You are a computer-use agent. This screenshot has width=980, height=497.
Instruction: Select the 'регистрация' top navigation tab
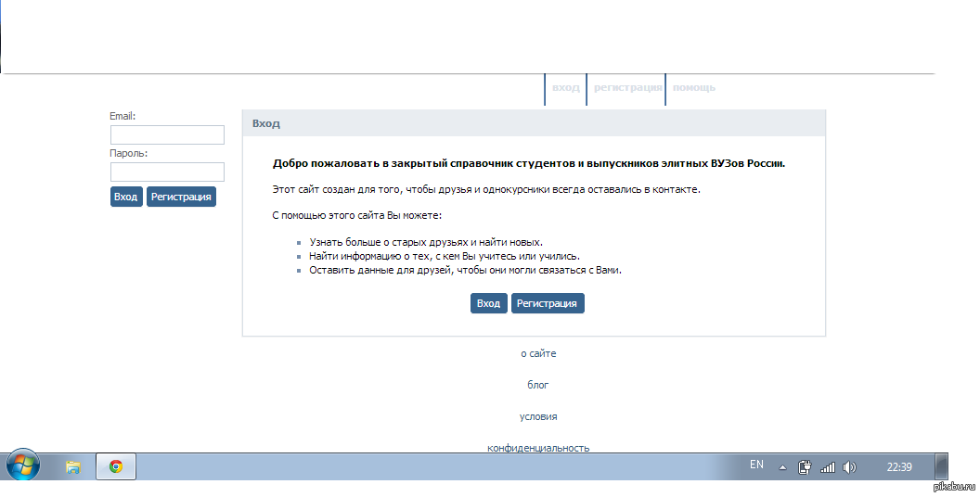627,88
